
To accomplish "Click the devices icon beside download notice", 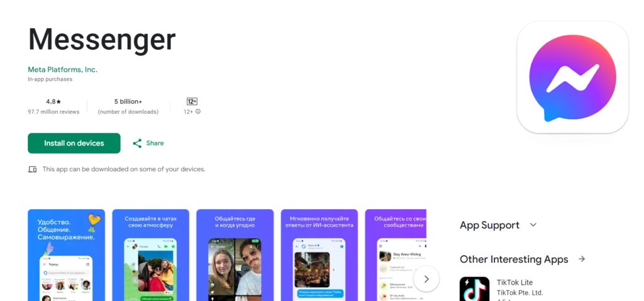I will tap(33, 169).
